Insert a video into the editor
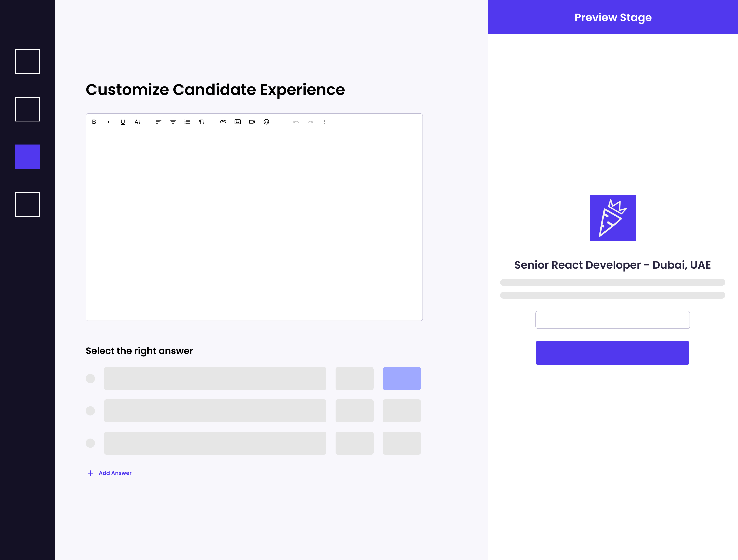The height and width of the screenshot is (560, 738). pyautogui.click(x=252, y=122)
